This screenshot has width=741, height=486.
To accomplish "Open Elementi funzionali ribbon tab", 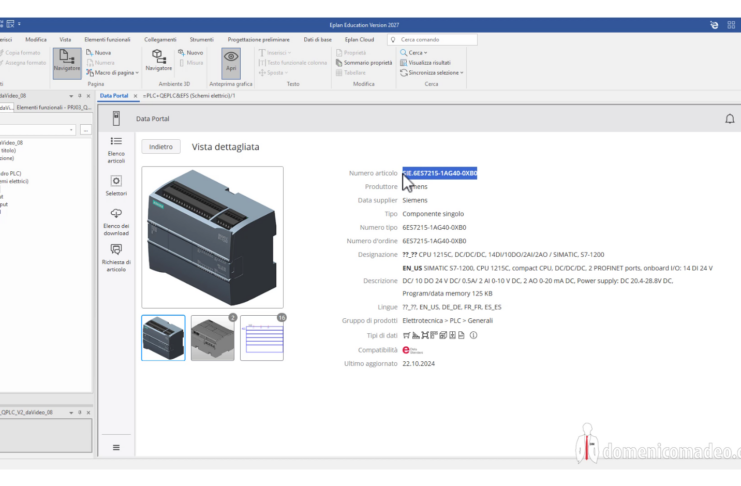I will (x=107, y=39).
